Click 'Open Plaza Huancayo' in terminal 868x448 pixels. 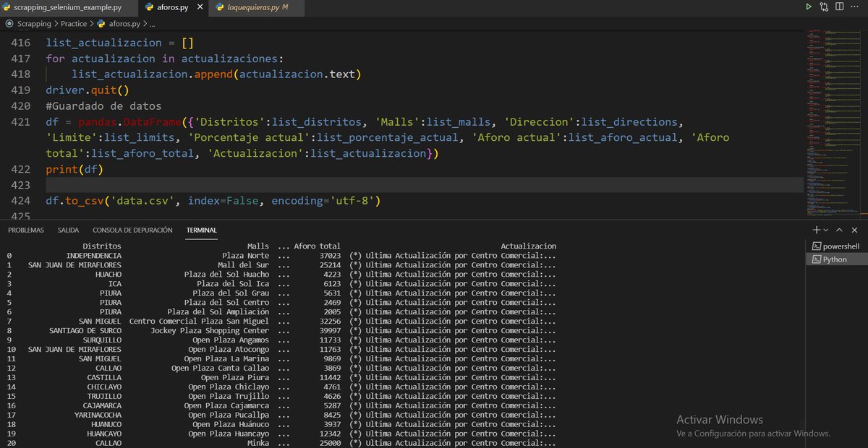(229, 434)
